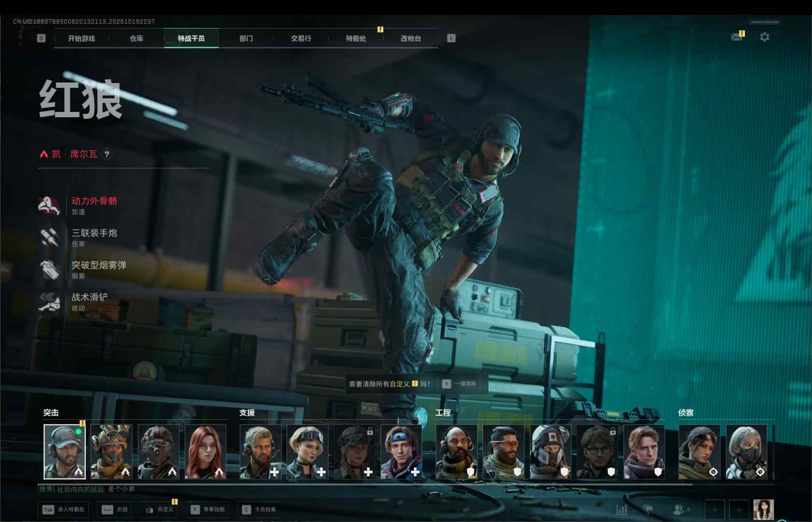Open the mail inbox envelope icon
The image size is (812, 522).
pyautogui.click(x=737, y=37)
